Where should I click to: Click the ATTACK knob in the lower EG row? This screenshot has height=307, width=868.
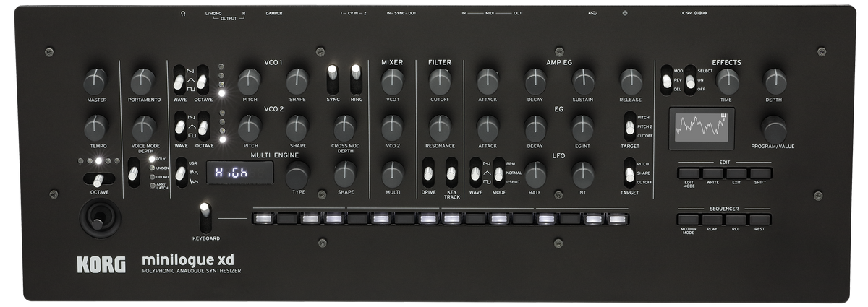488,128
